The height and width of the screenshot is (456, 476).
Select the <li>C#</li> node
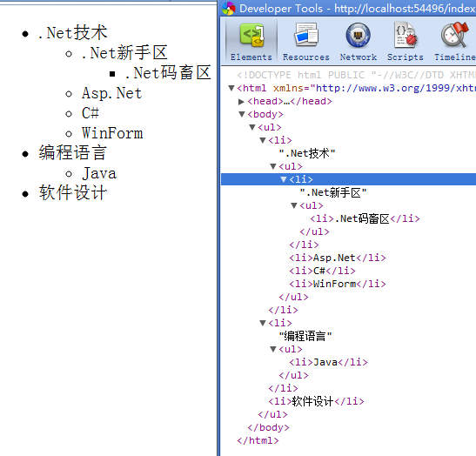(x=322, y=271)
